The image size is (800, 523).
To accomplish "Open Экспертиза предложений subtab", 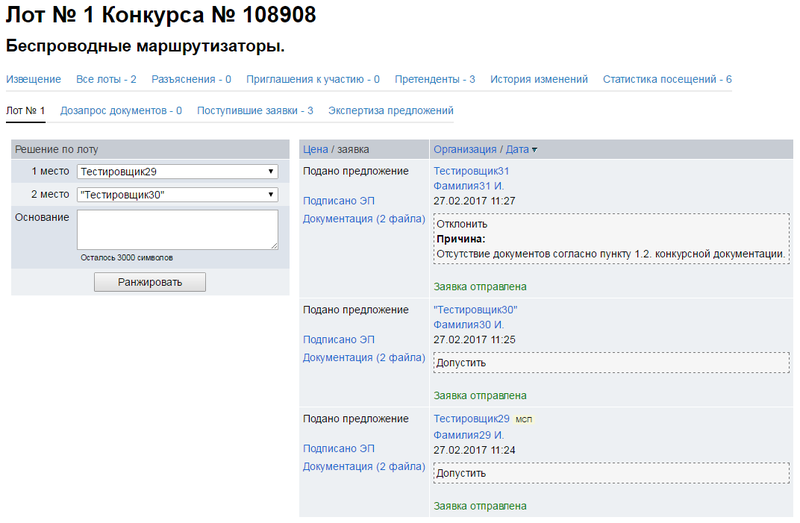I will click(391, 110).
